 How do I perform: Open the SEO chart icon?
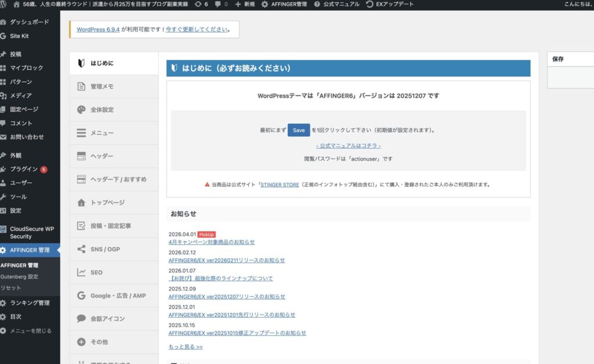[81, 272]
